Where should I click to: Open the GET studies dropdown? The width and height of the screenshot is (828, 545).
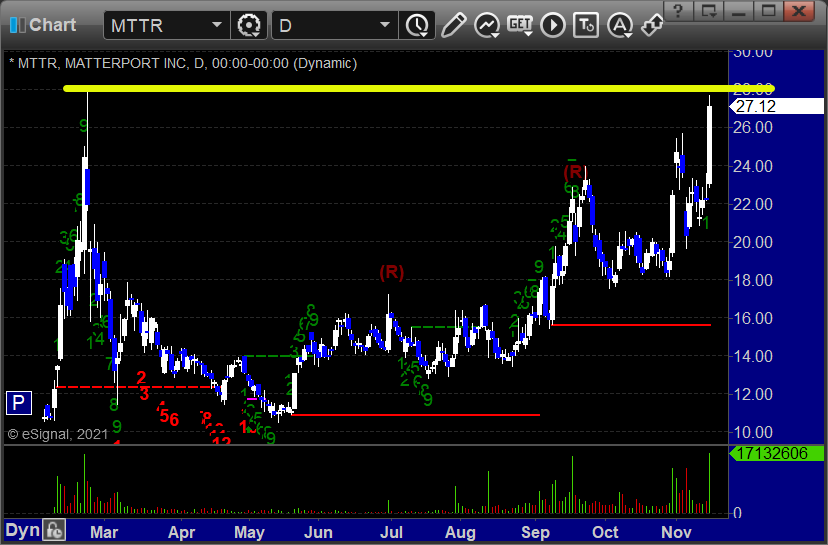(520, 25)
